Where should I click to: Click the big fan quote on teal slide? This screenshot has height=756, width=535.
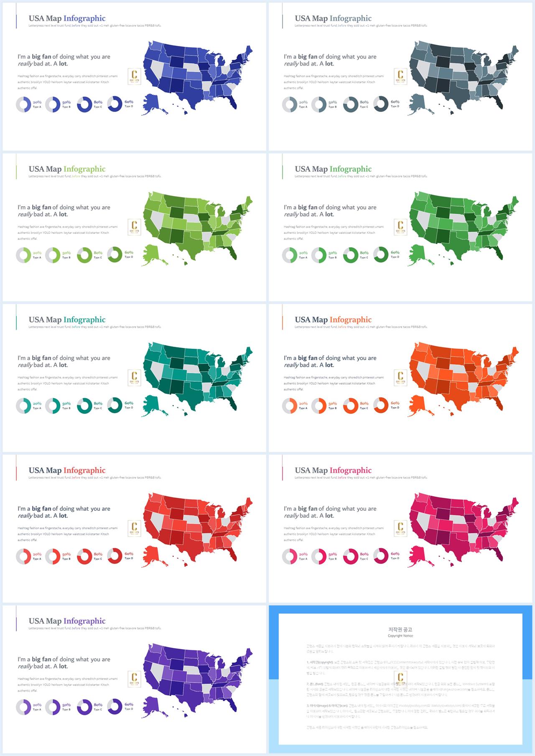64,361
